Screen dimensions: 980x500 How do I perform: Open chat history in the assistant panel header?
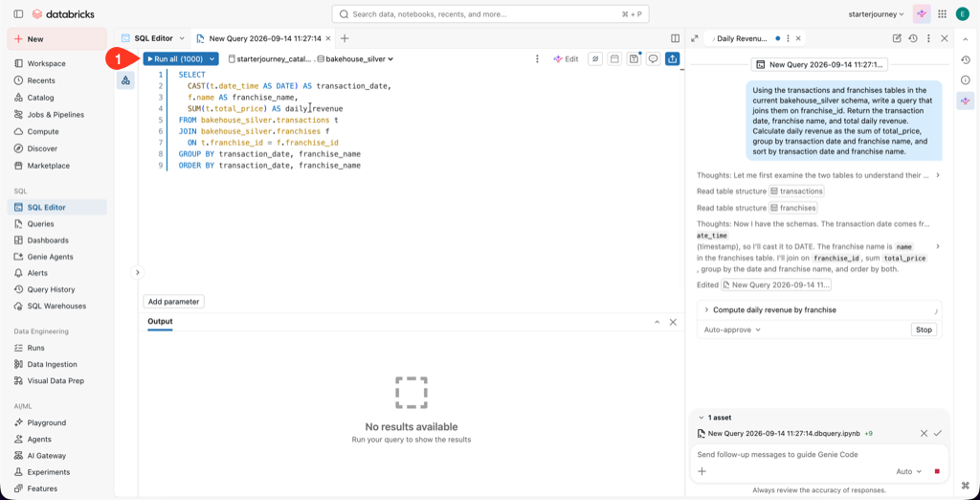pos(913,39)
